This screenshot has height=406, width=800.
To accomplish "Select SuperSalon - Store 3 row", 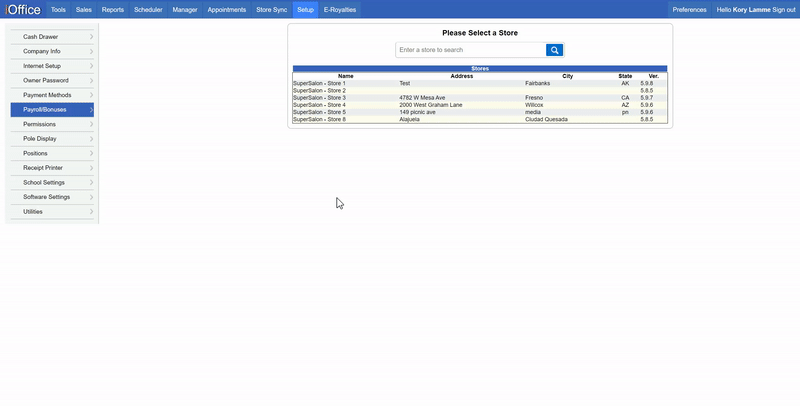I will (x=480, y=97).
